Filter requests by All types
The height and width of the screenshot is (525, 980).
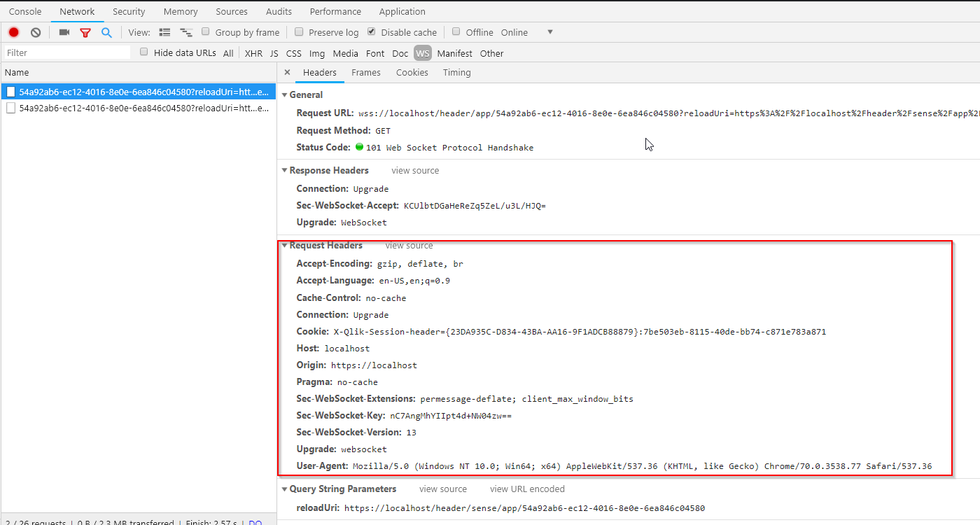(x=228, y=53)
